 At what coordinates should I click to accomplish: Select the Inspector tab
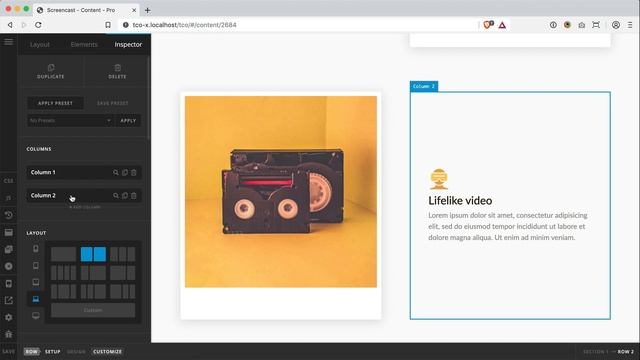pos(128,44)
